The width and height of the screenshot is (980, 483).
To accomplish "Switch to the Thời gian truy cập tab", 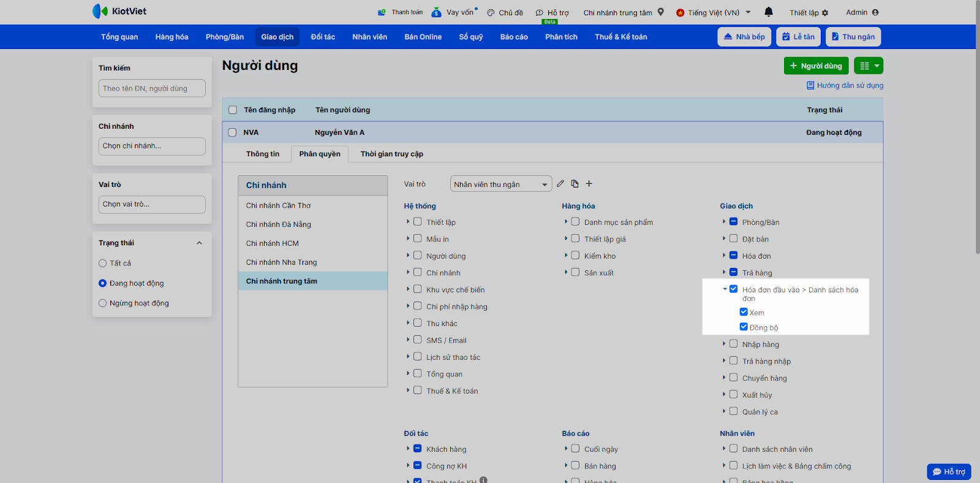I will coord(391,154).
